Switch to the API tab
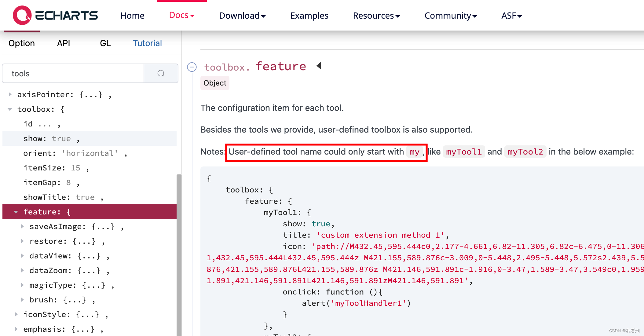Viewport: 644px width, 336px height. [64, 43]
